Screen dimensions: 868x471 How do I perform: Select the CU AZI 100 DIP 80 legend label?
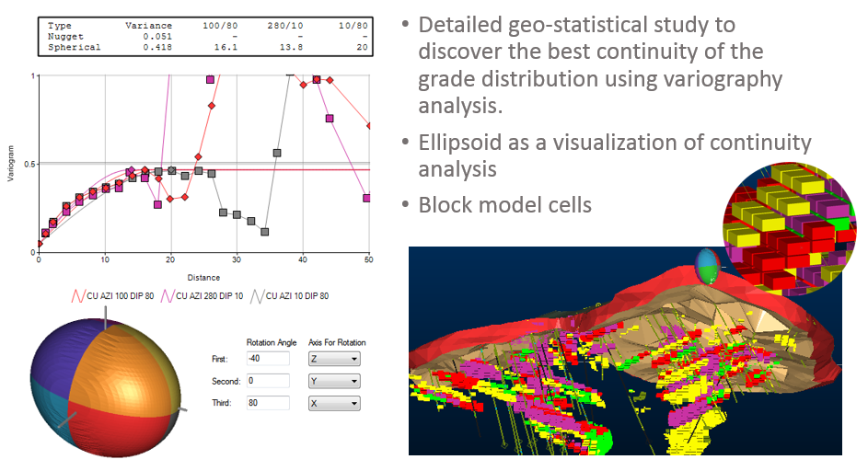click(x=121, y=296)
